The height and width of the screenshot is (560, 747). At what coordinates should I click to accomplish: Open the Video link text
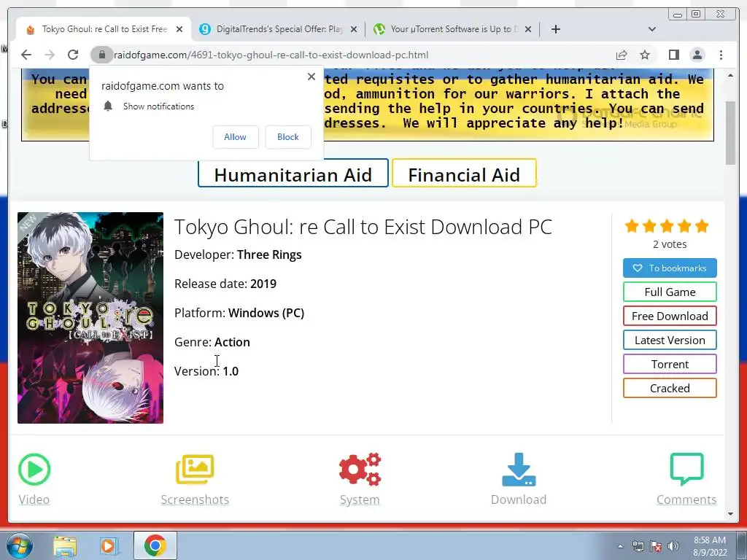34,499
